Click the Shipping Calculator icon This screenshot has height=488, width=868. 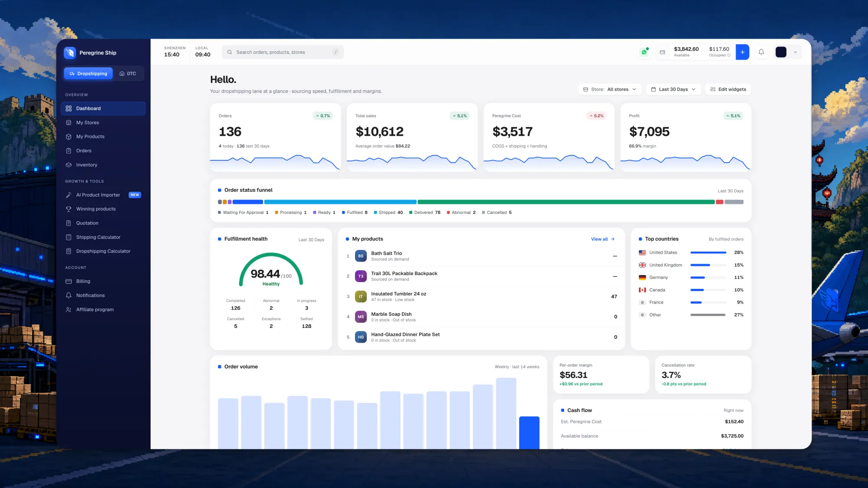[x=69, y=237]
